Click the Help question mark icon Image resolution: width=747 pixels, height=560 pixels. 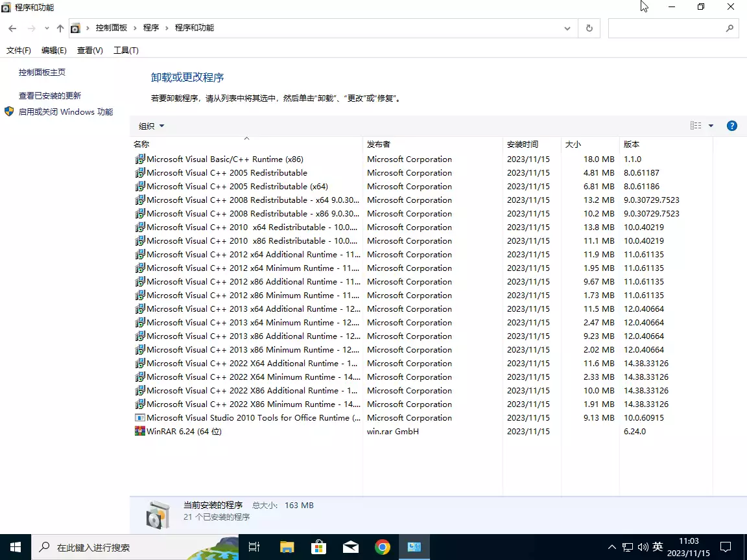(x=732, y=126)
